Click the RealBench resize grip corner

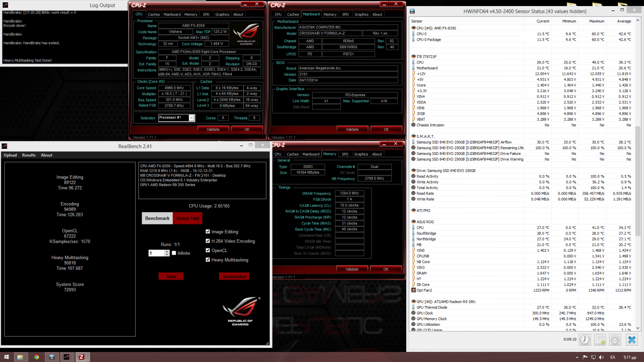click(x=267, y=343)
